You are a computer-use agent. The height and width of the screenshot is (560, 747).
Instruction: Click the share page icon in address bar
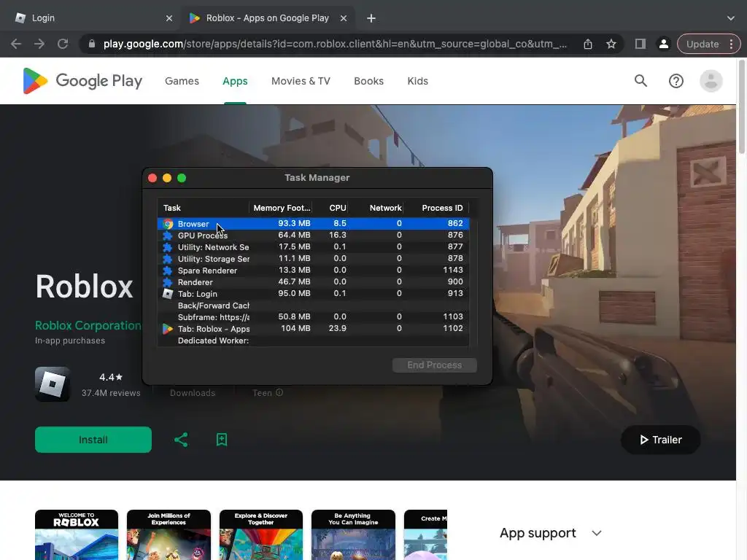coord(588,44)
